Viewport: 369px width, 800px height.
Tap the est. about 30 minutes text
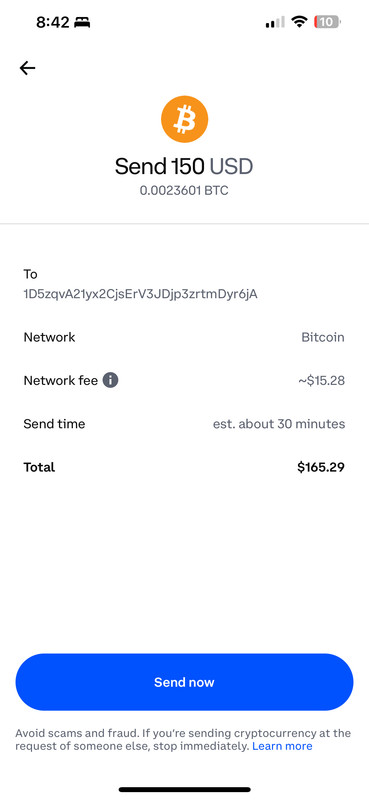(x=279, y=424)
